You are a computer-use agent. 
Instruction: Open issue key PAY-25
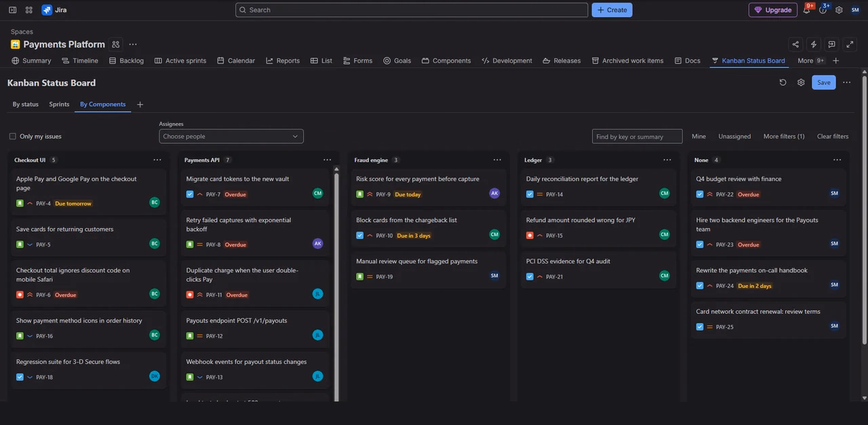point(724,327)
